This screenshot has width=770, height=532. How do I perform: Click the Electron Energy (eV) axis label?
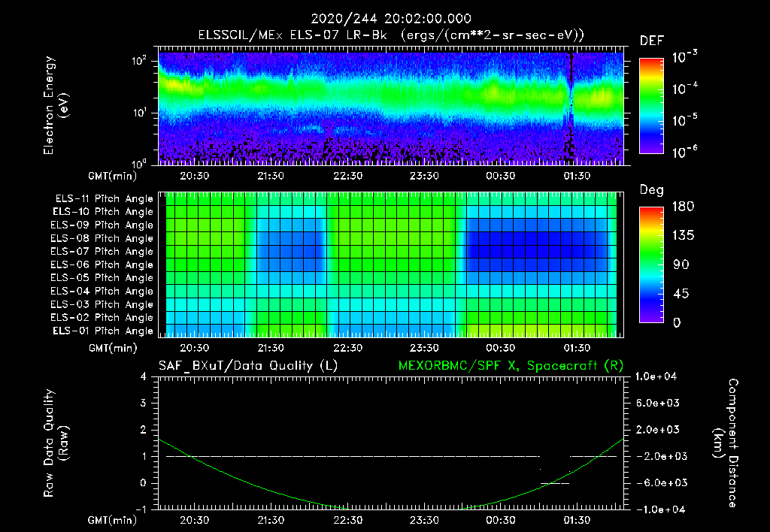56,105
